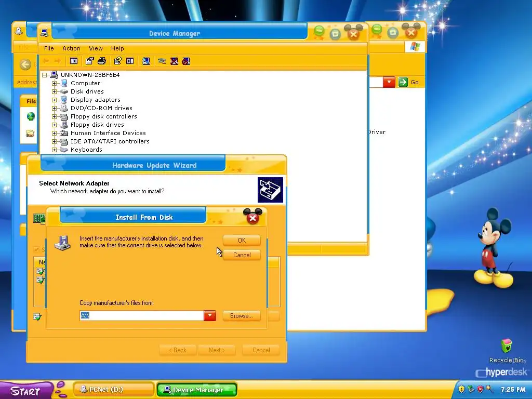Select the Floppy disk drives label
Image resolution: width=532 pixels, height=399 pixels.
coord(97,125)
